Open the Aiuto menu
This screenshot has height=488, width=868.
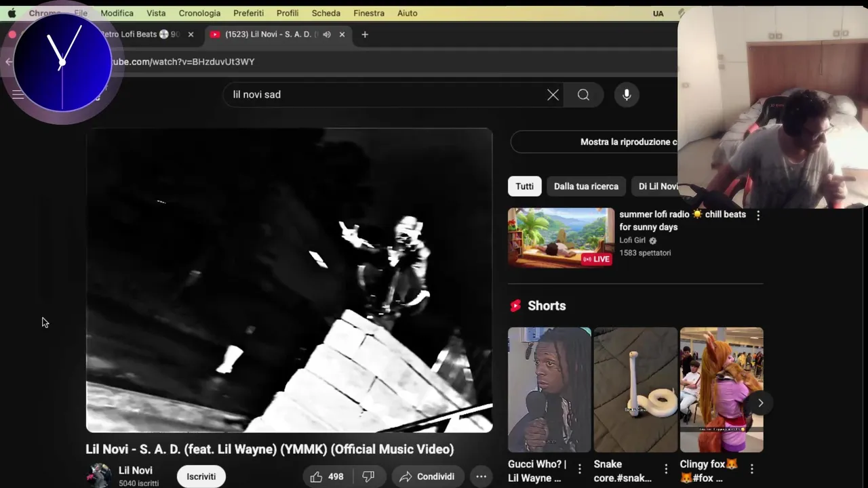[x=408, y=13]
